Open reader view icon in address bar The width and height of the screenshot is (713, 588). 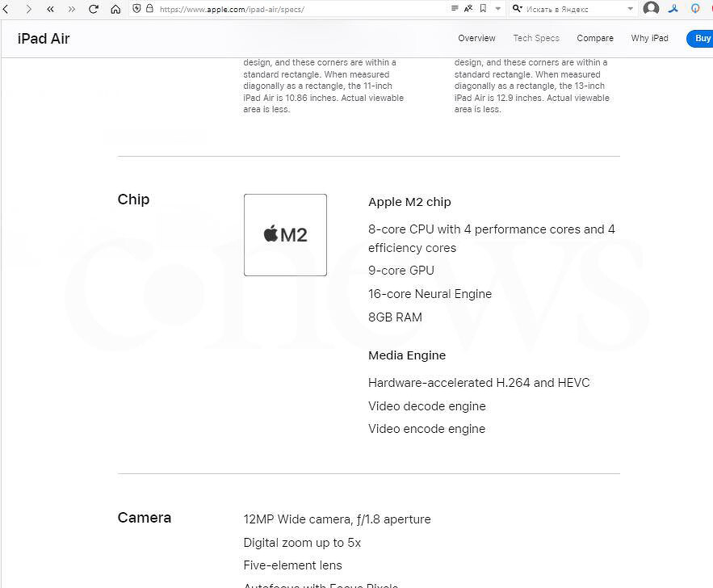coord(455,8)
